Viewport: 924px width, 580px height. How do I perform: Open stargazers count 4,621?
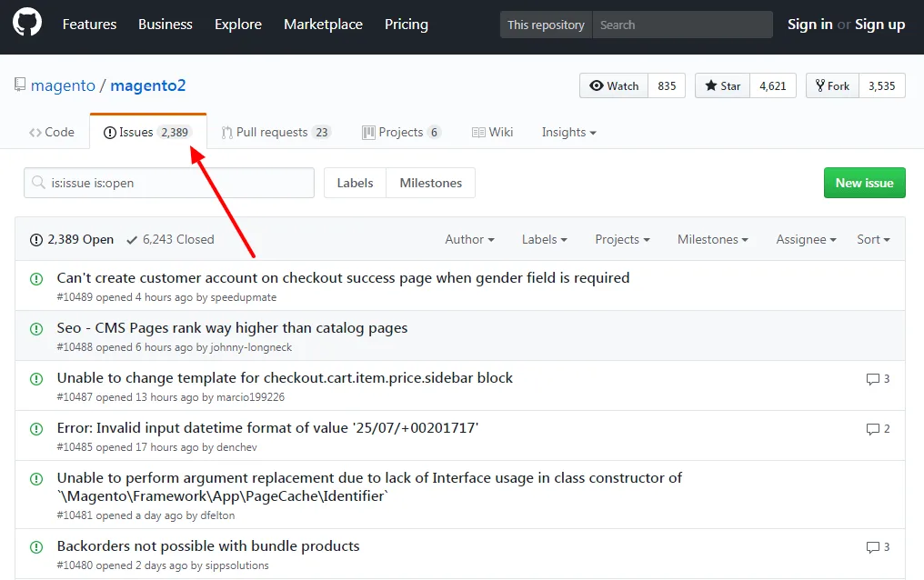pos(772,86)
